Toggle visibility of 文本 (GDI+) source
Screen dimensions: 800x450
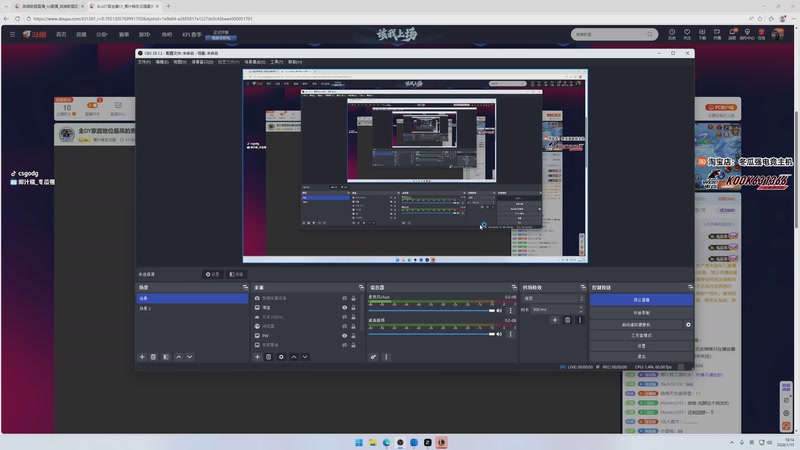[344, 317]
